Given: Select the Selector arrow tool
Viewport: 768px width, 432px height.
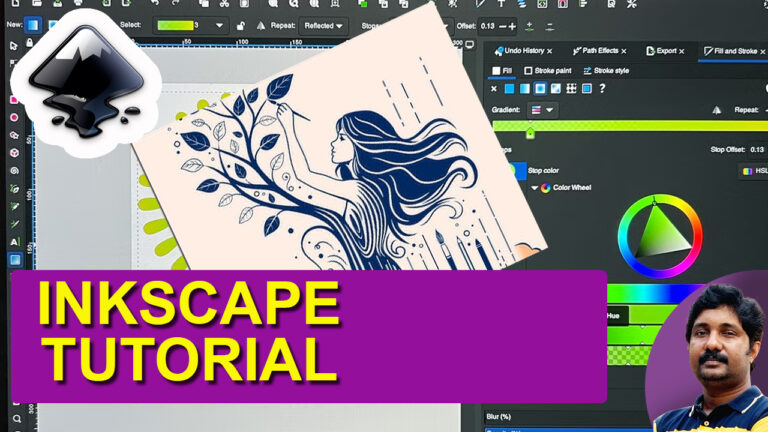Looking at the screenshot, I should click(x=14, y=46).
